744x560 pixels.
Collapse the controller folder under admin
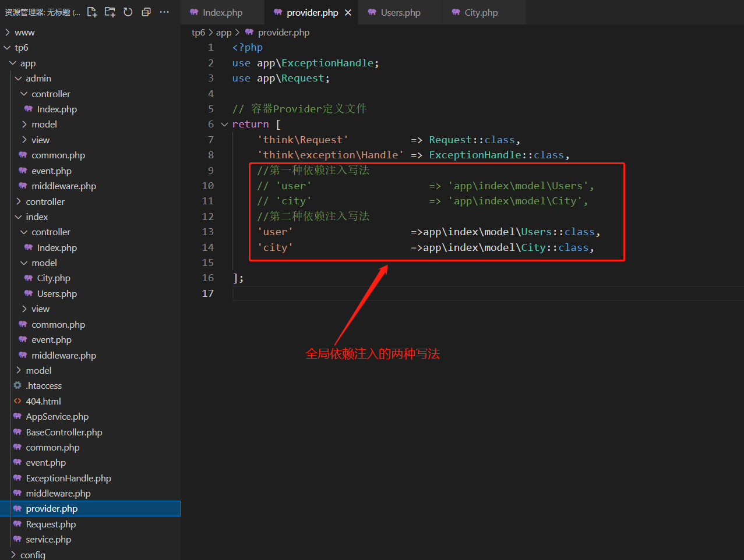coord(24,94)
